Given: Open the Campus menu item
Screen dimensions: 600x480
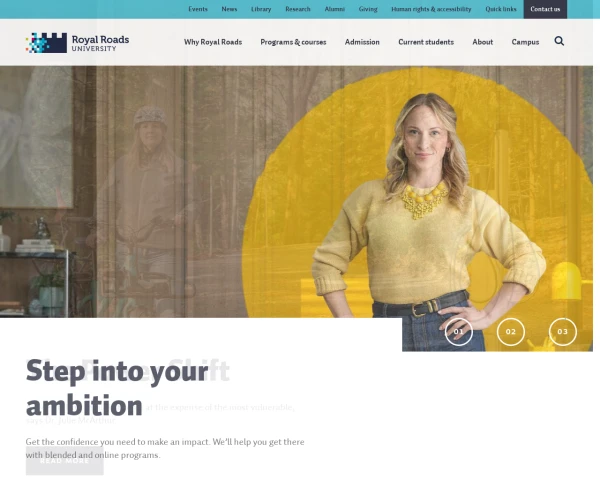Looking at the screenshot, I should (x=525, y=42).
